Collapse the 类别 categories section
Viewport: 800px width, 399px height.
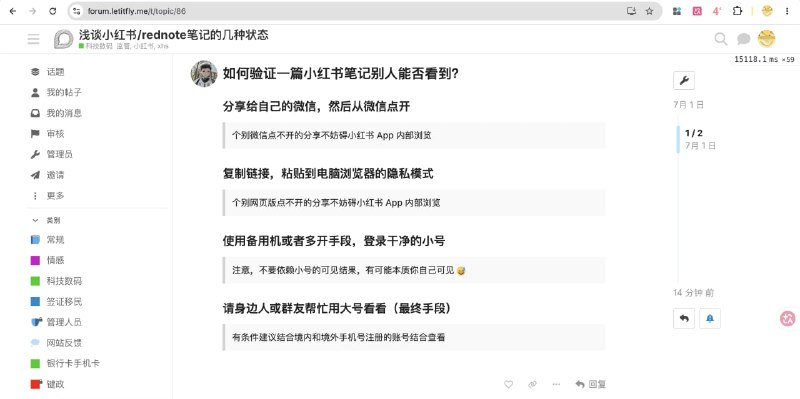pyautogui.click(x=46, y=220)
